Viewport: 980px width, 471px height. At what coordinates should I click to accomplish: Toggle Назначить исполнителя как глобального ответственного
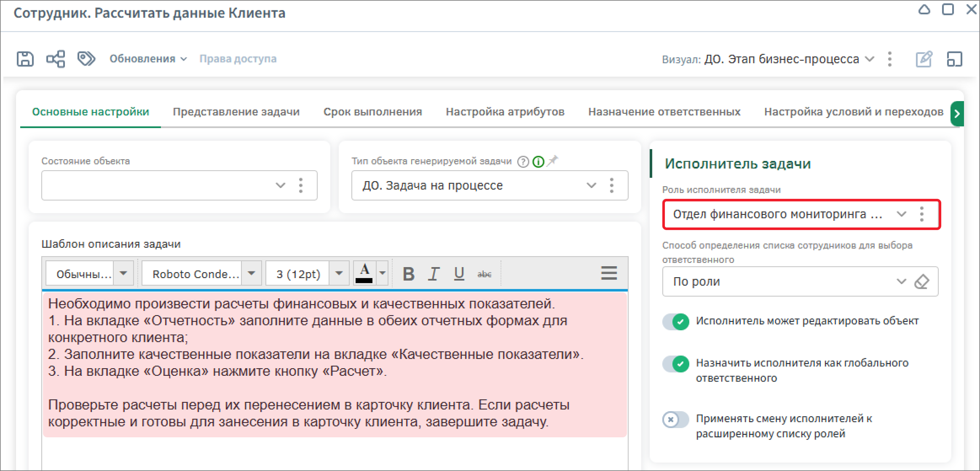[676, 364]
